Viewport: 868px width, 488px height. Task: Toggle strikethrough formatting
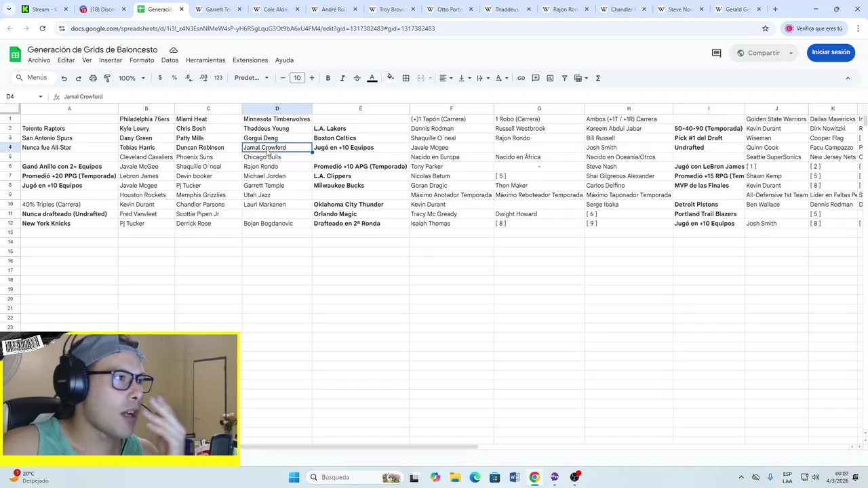tap(357, 78)
